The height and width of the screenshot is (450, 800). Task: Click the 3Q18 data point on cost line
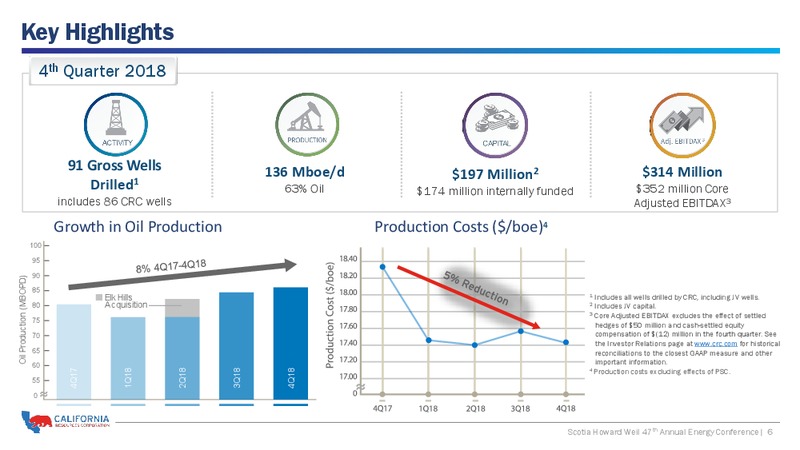coord(521,331)
